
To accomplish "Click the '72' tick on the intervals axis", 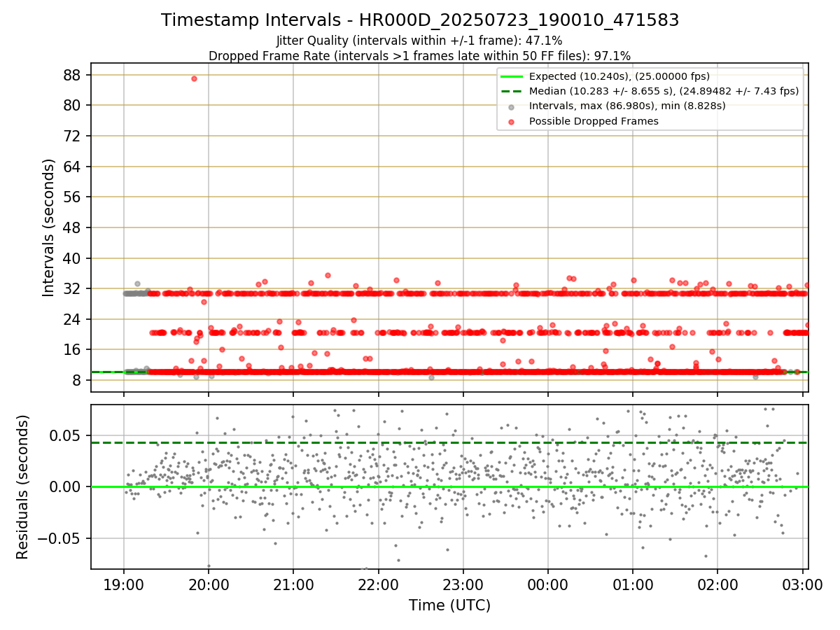I will (72, 136).
